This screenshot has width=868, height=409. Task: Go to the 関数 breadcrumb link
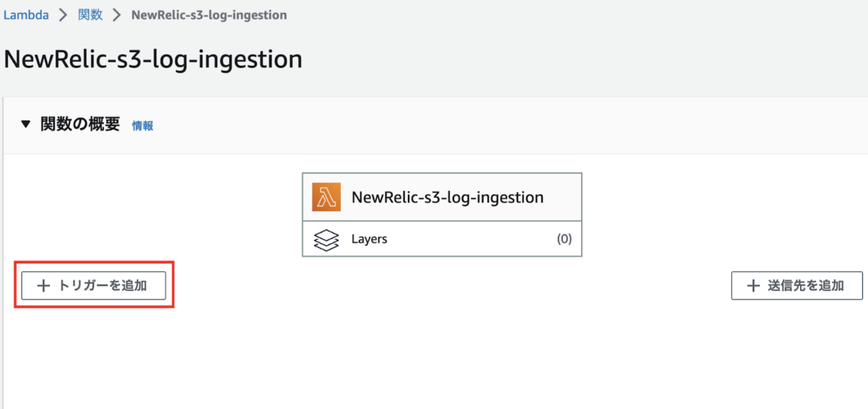pyautogui.click(x=90, y=15)
